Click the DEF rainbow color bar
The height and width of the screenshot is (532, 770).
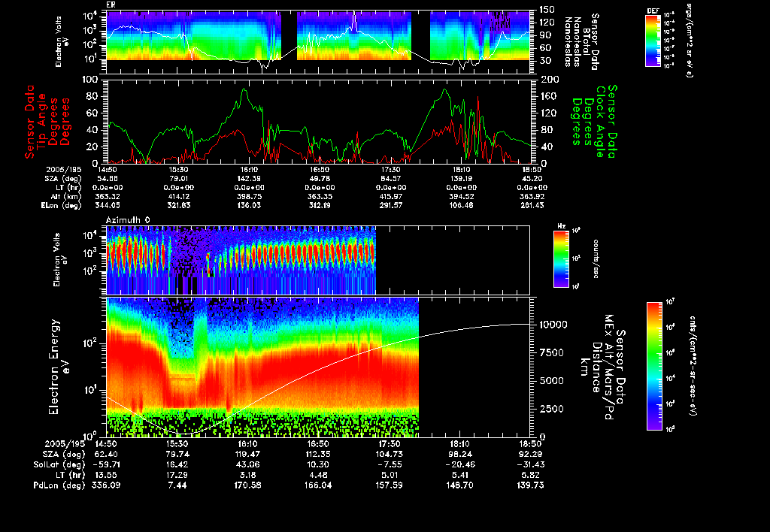coord(653,41)
